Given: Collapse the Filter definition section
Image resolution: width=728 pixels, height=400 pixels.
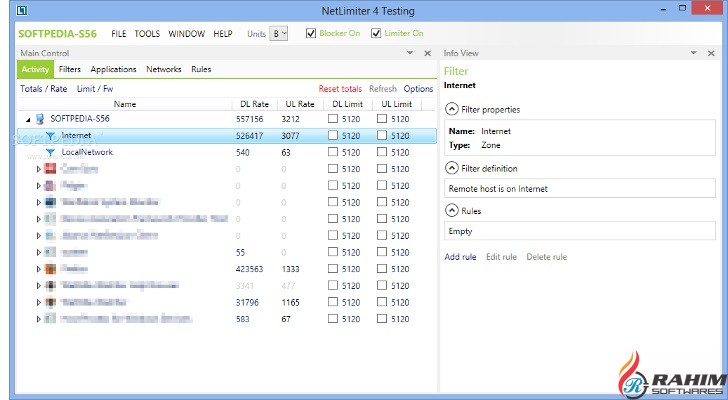Looking at the screenshot, I should [x=452, y=168].
